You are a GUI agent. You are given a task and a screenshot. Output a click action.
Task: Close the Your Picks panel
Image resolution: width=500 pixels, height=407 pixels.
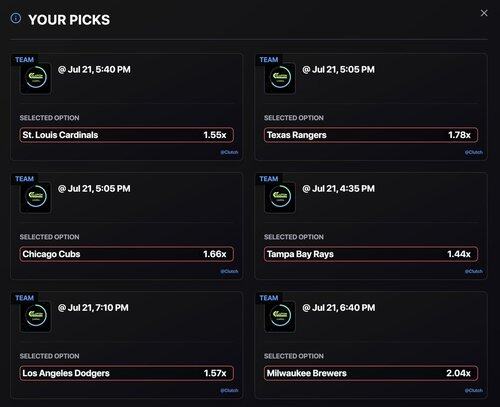[x=484, y=13]
